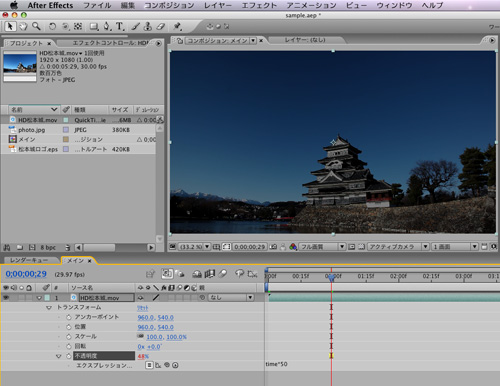The image size is (500, 386).
Task: Click the viewer timecode 0:00:00:29 button
Action: [250, 247]
